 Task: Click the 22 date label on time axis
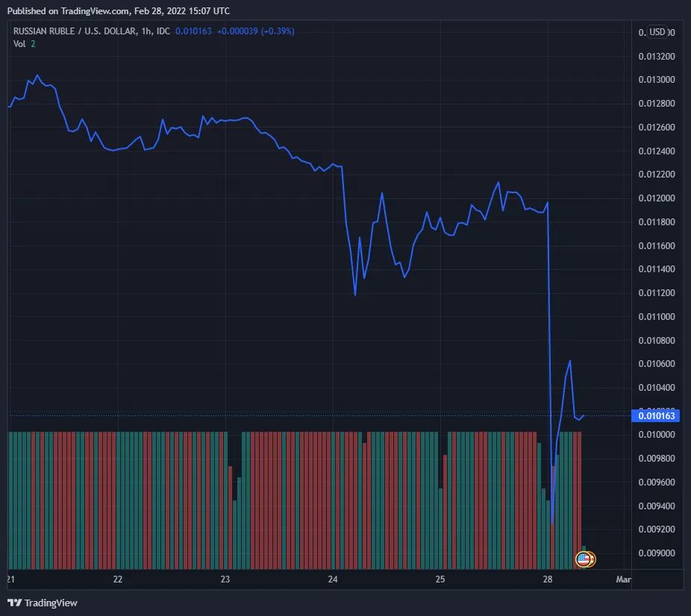coord(117,579)
